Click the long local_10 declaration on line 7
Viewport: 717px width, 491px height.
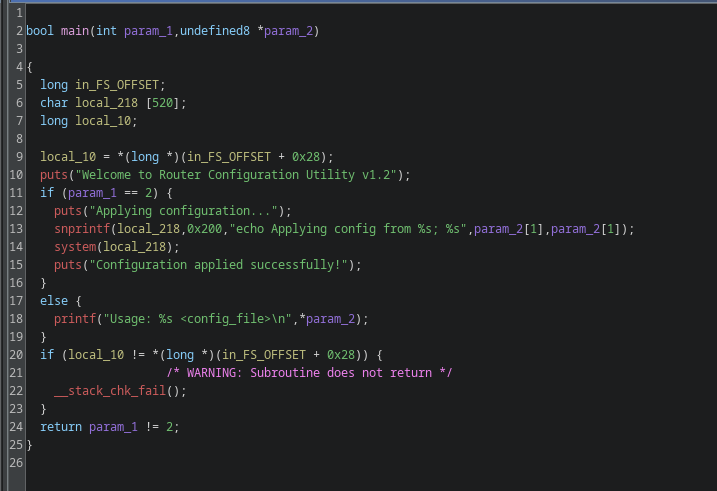point(89,121)
